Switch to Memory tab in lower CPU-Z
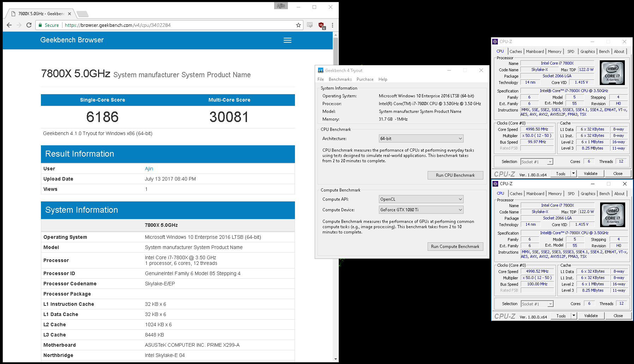This screenshot has height=364, width=634. (555, 194)
